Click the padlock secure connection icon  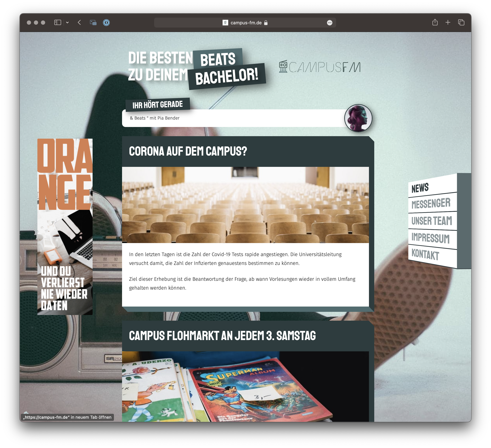tap(266, 23)
